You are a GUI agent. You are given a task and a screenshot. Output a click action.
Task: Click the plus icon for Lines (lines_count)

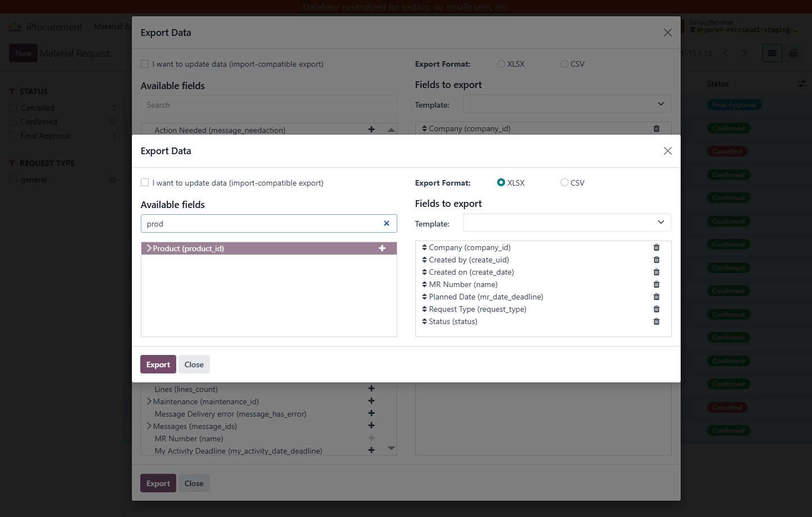pyautogui.click(x=371, y=389)
